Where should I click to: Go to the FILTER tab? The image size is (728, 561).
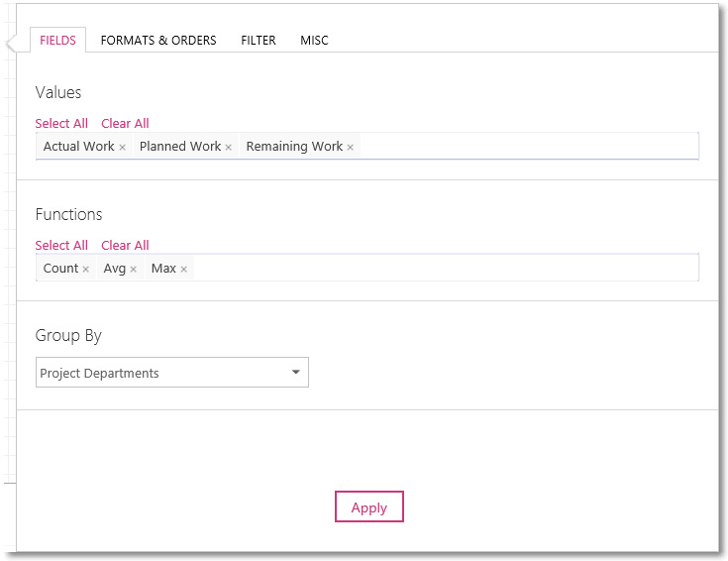(259, 41)
